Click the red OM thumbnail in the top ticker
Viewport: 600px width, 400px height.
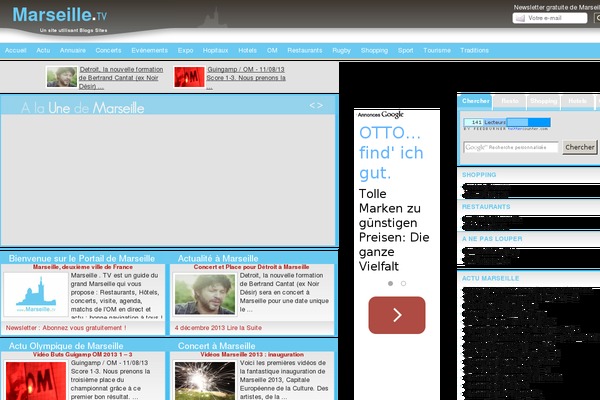pos(189,77)
